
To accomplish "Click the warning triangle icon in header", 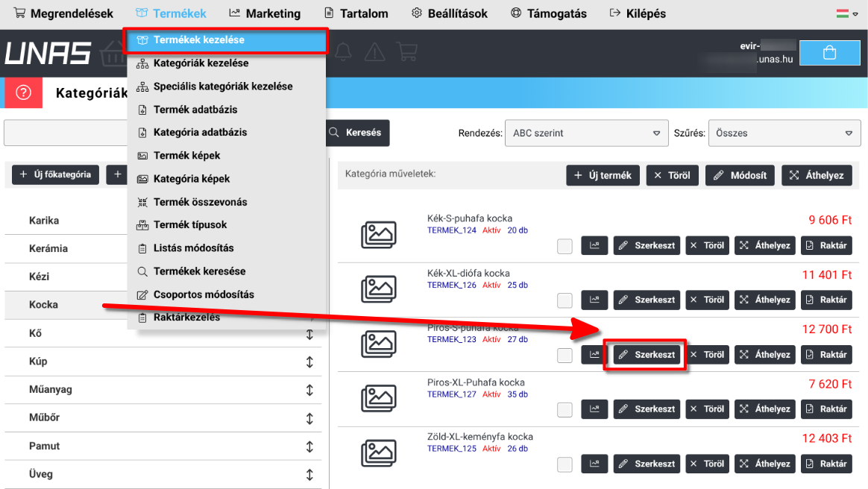I will [x=375, y=52].
